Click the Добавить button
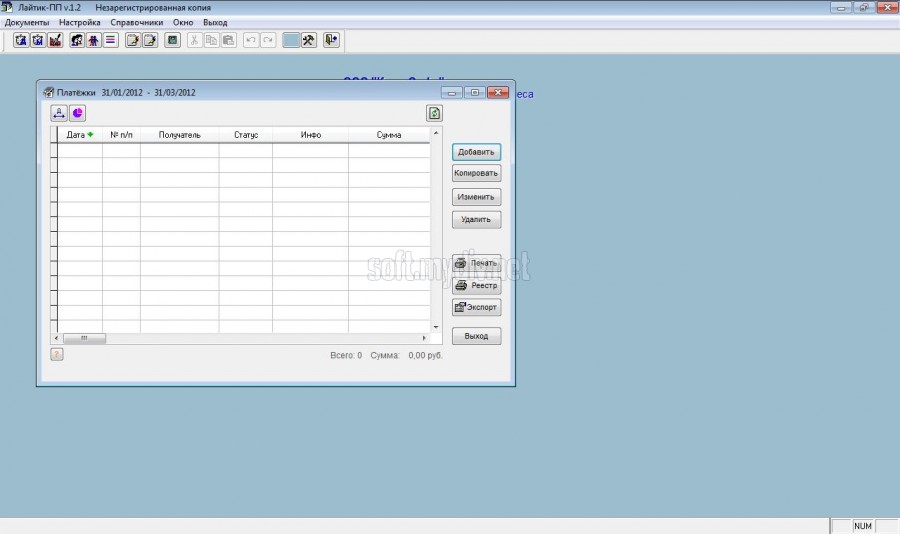 tap(476, 152)
